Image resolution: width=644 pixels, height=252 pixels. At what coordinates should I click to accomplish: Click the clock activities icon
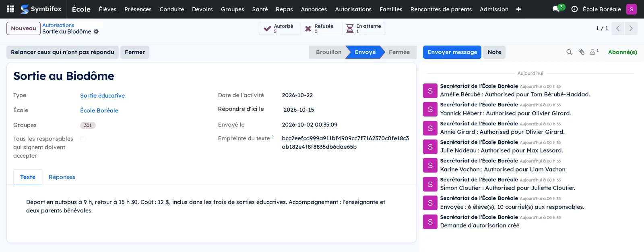click(x=574, y=9)
